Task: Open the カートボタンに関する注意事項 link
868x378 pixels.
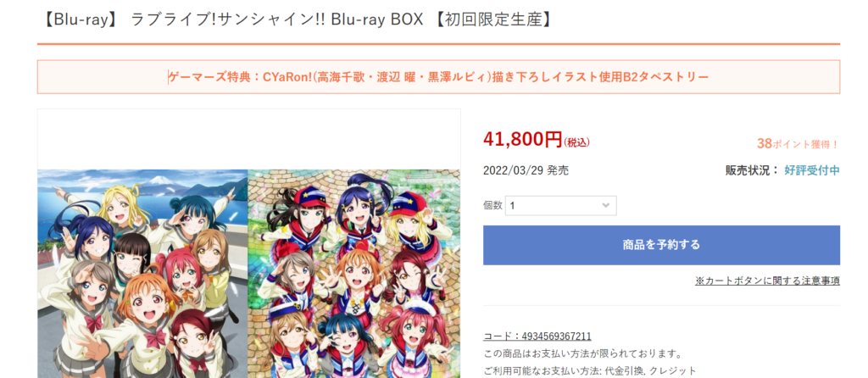Action: [768, 281]
